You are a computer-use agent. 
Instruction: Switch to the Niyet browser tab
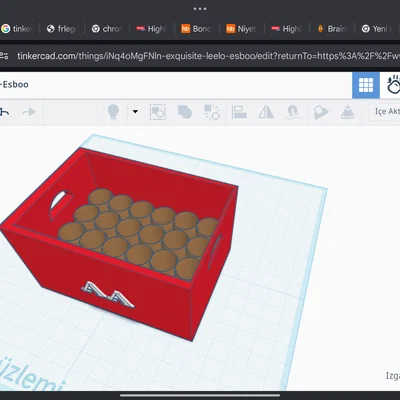(241, 29)
